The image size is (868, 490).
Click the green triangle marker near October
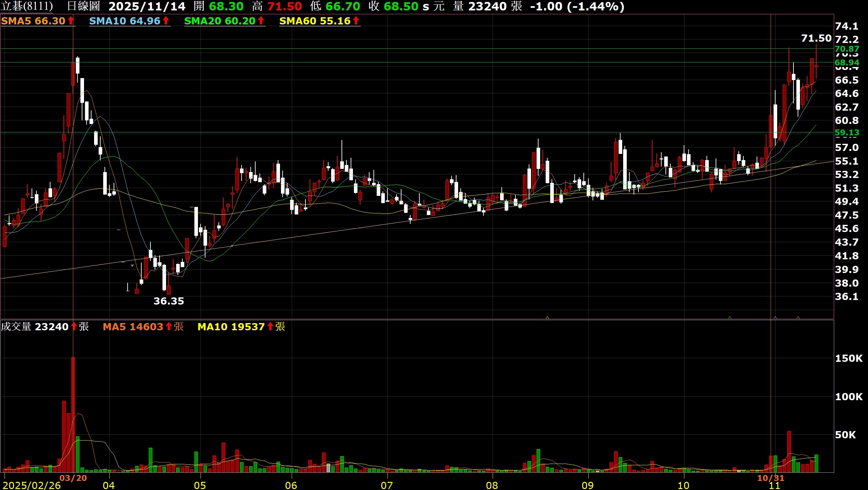730,318
